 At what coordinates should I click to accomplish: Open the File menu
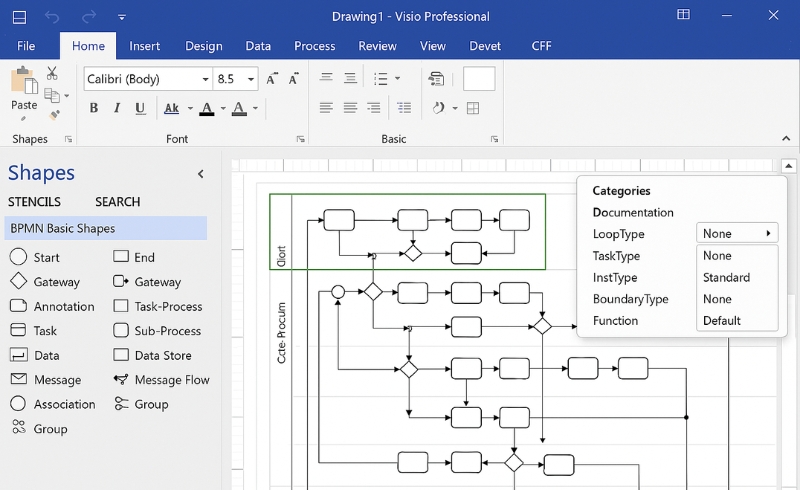click(x=26, y=46)
